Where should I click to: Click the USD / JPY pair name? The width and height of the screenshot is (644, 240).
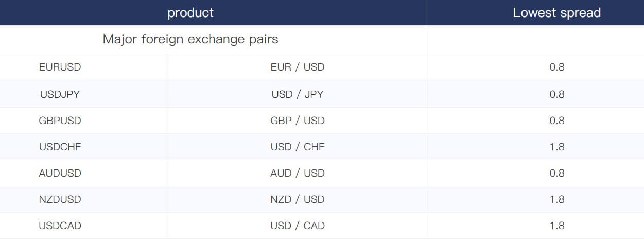pos(298,94)
